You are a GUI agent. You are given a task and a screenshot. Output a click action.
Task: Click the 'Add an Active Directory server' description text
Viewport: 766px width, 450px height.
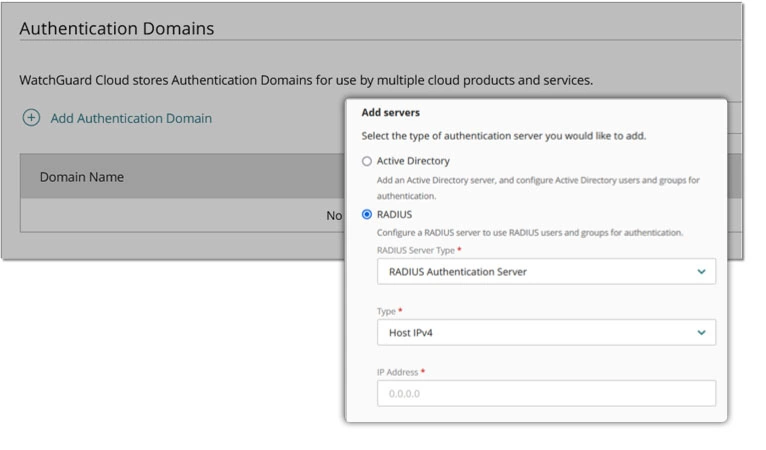pyautogui.click(x=538, y=188)
